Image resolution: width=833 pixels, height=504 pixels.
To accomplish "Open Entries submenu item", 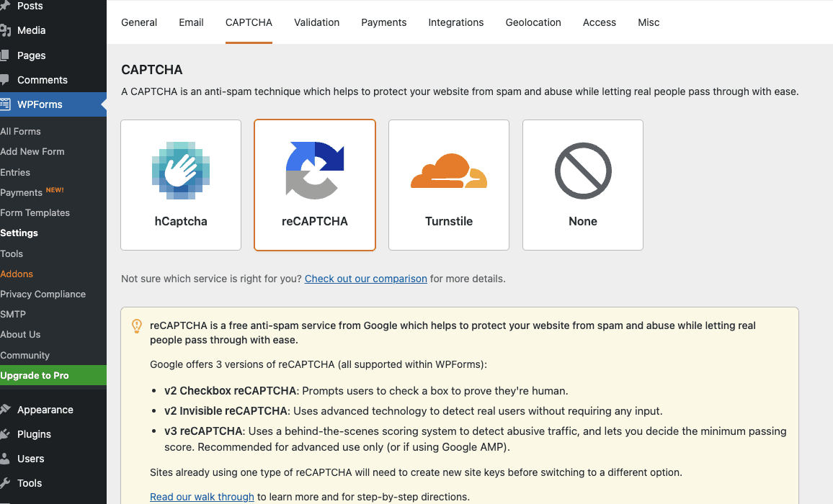I will pyautogui.click(x=15, y=172).
